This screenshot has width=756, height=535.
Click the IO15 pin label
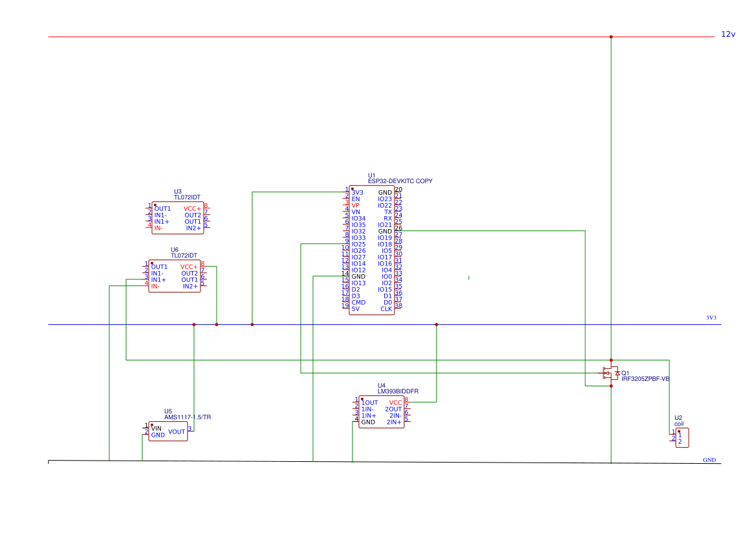tap(385, 290)
